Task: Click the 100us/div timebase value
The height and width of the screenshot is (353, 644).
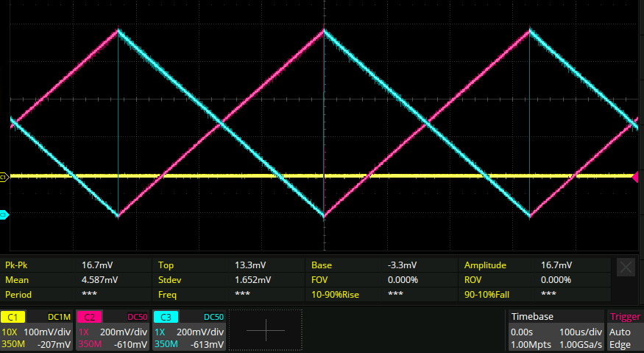Action: (x=582, y=332)
